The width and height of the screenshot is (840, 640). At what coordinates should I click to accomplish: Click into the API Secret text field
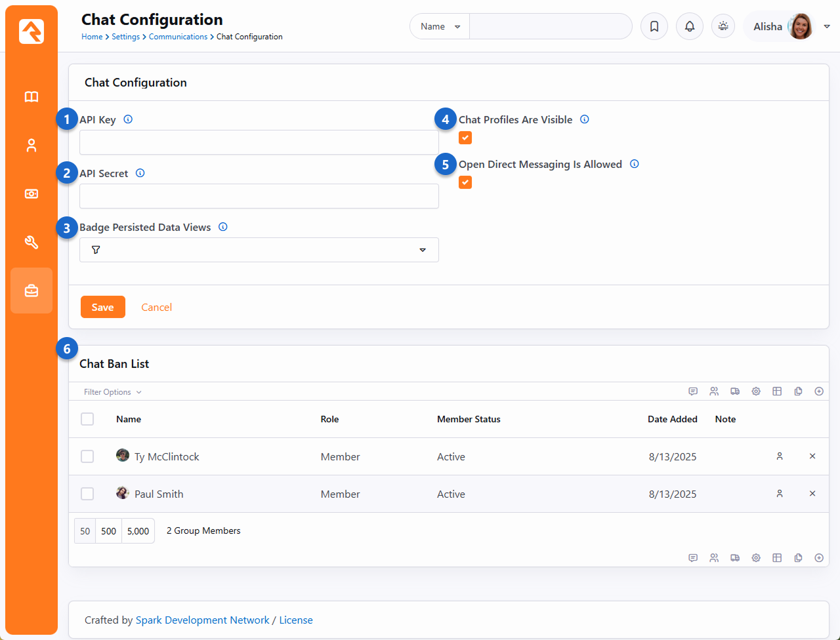click(259, 196)
